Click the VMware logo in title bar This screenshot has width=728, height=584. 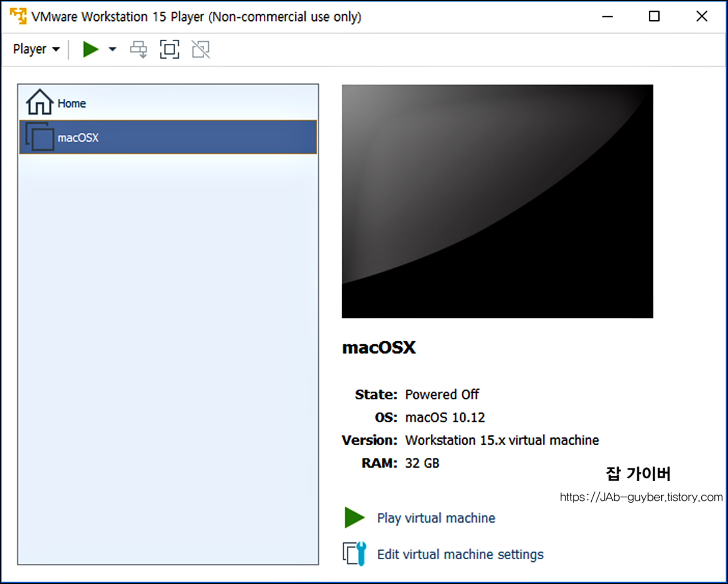18,16
